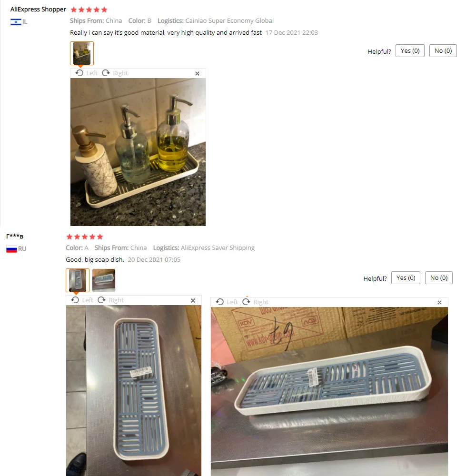Close the cardboard box tray photo viewer

[439, 302]
